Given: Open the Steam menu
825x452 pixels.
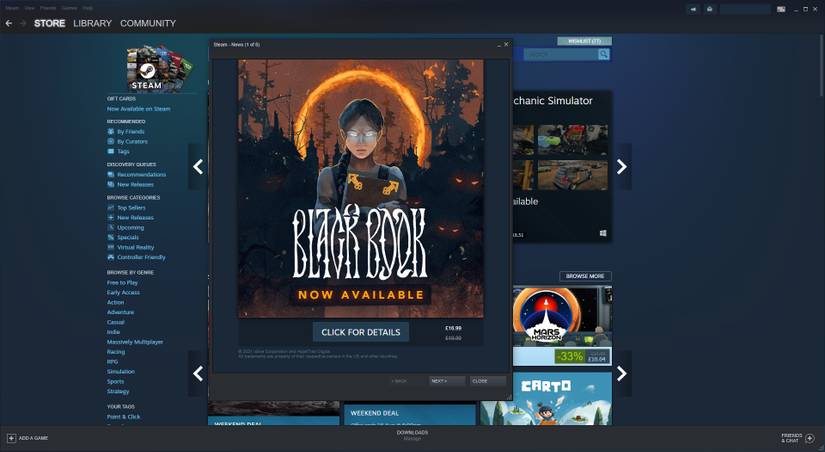Looking at the screenshot, I should click(12, 8).
